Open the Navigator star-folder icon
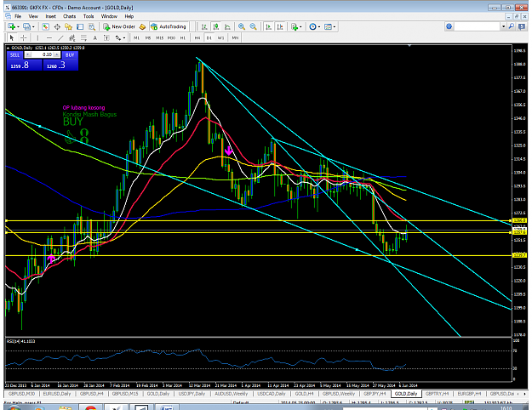532x410 pixels. (x=69, y=26)
